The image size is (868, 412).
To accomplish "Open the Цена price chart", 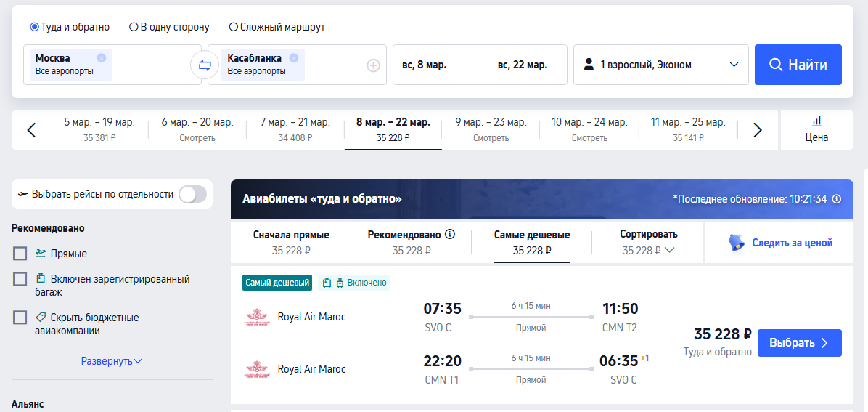I will (x=816, y=130).
